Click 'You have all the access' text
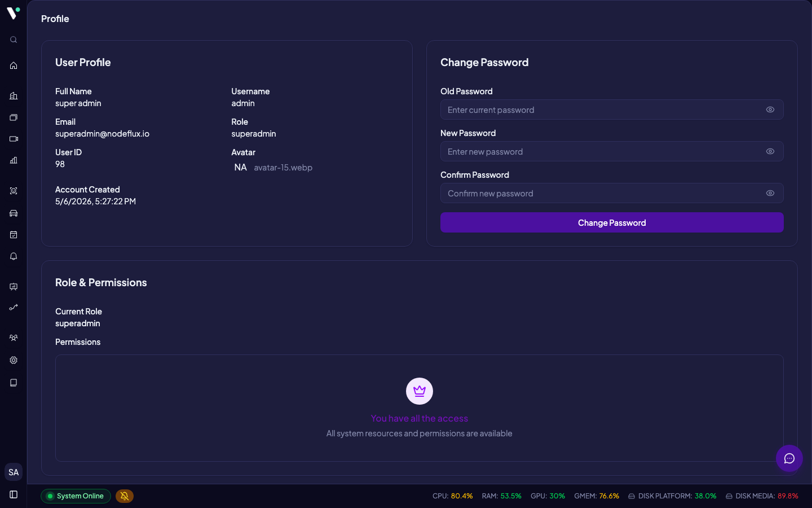The height and width of the screenshot is (508, 812). click(x=420, y=418)
